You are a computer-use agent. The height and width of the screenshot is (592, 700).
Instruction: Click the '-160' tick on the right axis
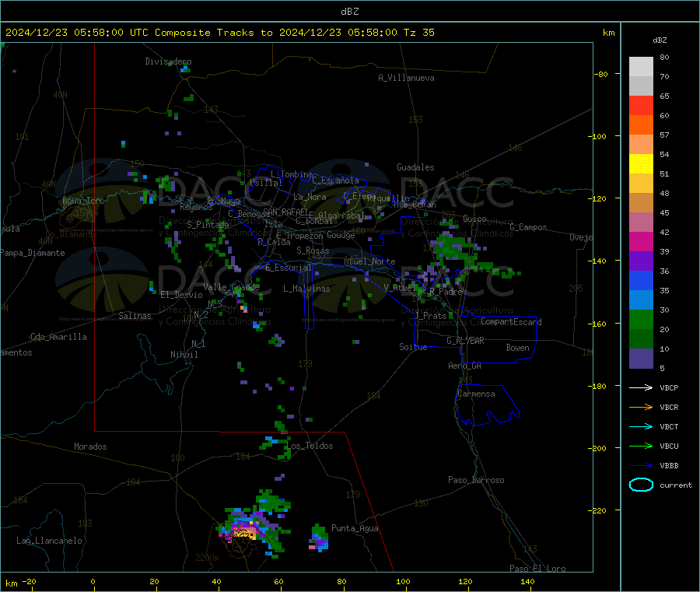tap(597, 324)
